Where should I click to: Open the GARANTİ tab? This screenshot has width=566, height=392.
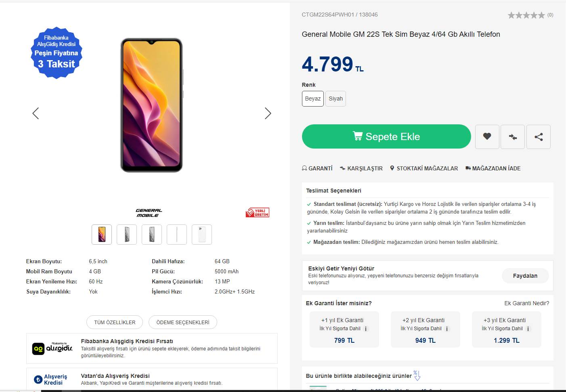click(317, 168)
